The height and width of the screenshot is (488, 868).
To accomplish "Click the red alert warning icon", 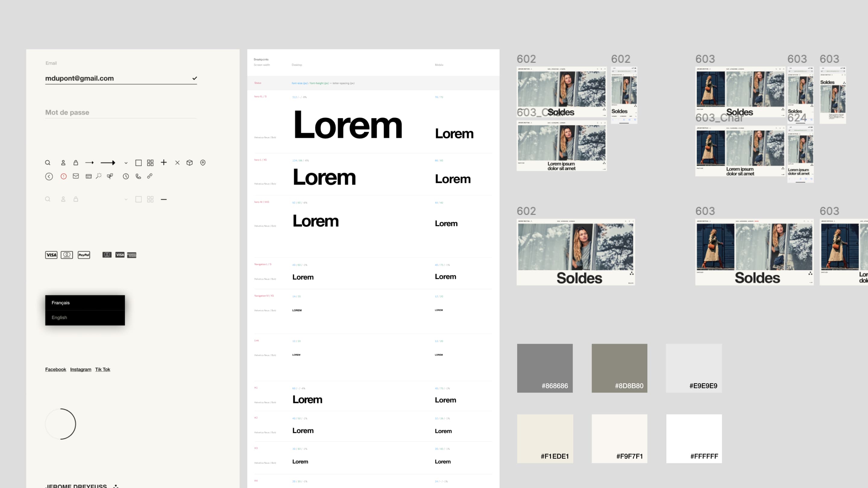I will (64, 176).
